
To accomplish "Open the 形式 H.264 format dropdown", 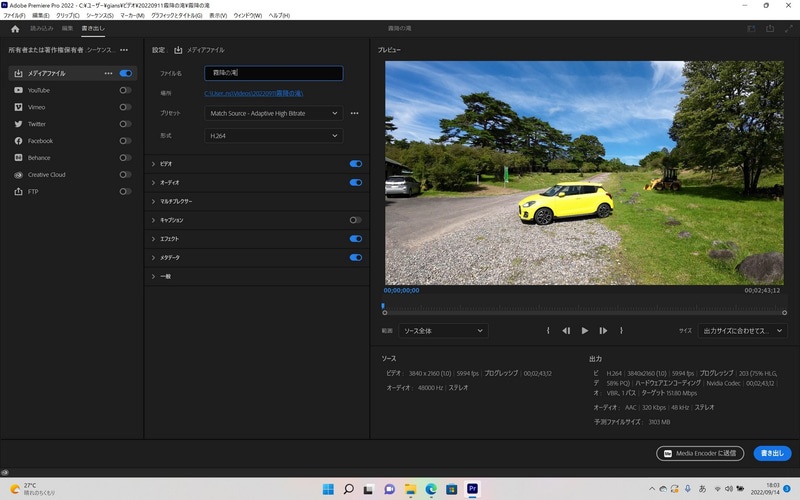I will pyautogui.click(x=273, y=135).
